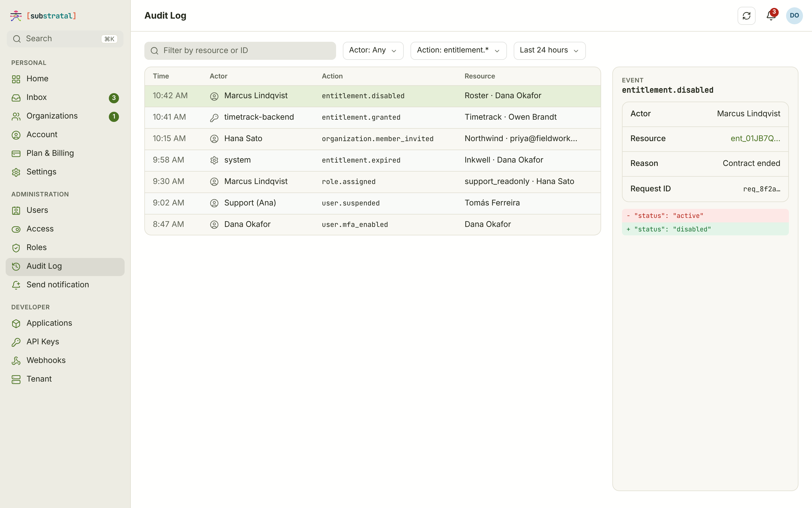Select the organization.member_invited row by Hana Sato
812x508 pixels.
click(372, 139)
